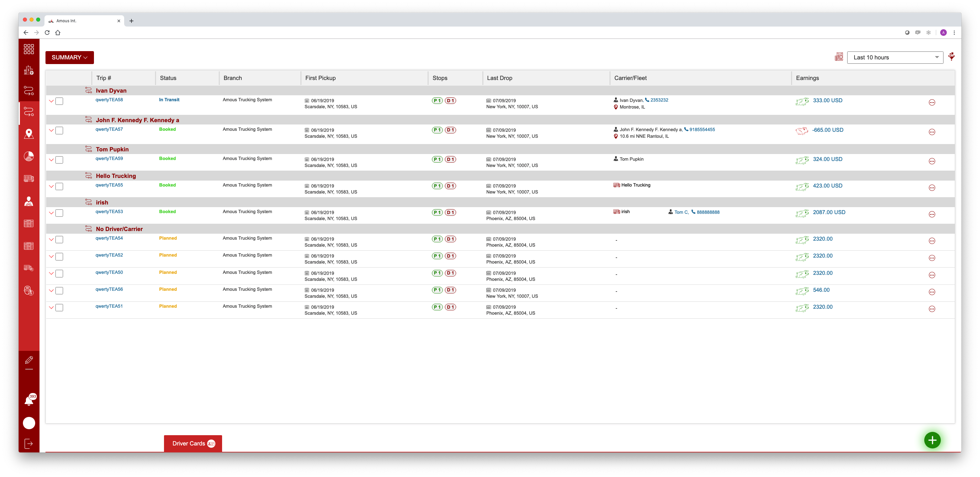Expand row chevron for trip qwertyTEA57
The image size is (980, 477).
pos(51,130)
